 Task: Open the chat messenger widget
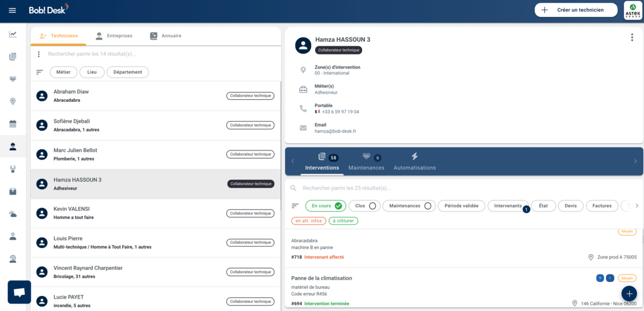(19, 292)
